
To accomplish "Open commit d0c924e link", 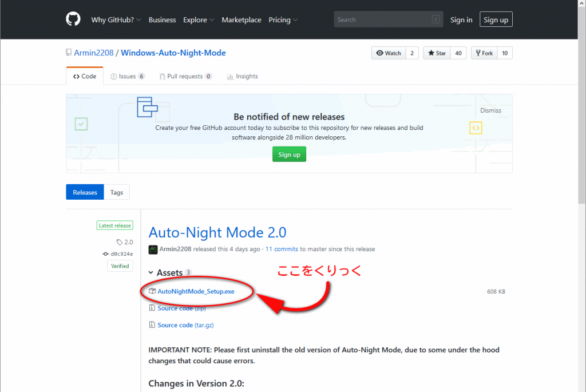I will tap(121, 254).
